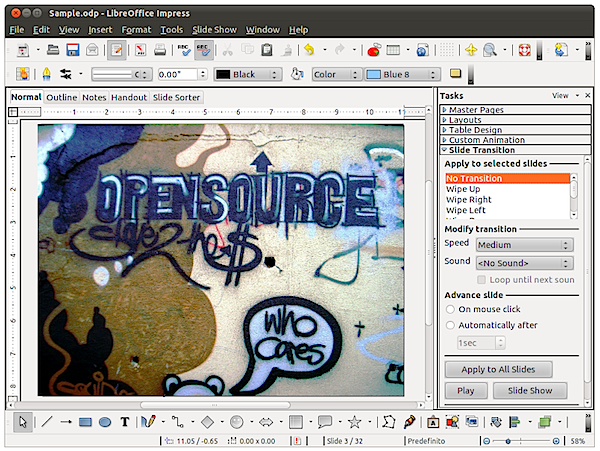This screenshot has height=451, width=600.
Task: Insert a chart with the Chart icon
Action: pyautogui.click(x=373, y=50)
